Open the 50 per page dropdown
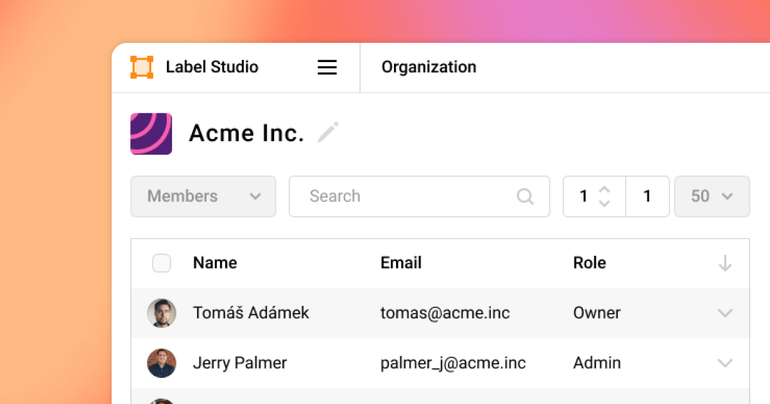770x404 pixels. point(712,197)
